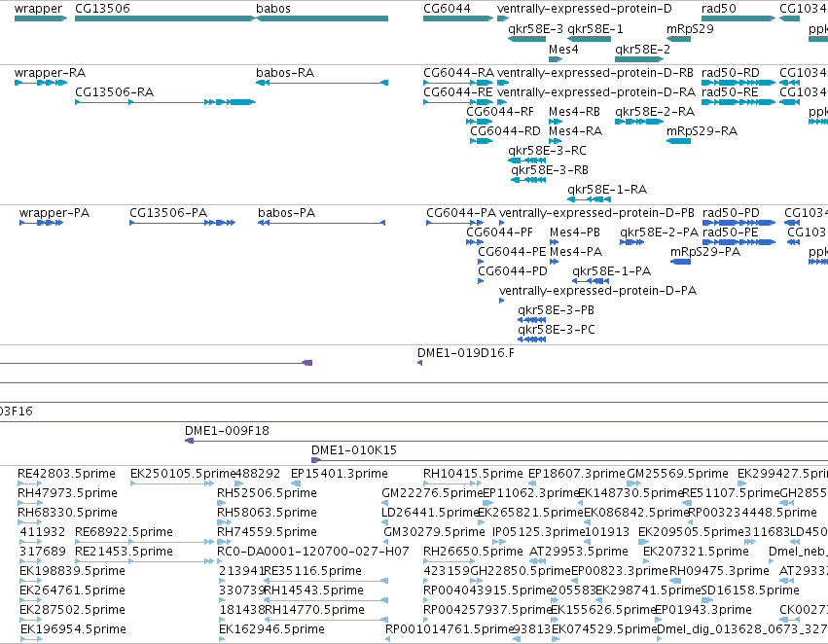The image size is (828, 644).
Task: Select the rad50-RD transcript label
Action: tap(731, 73)
